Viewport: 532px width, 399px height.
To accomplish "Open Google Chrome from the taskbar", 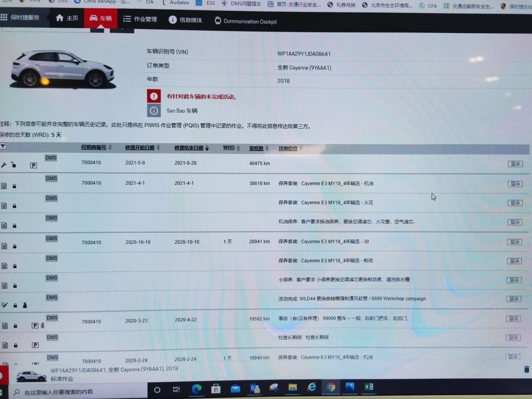I will 331,387.
